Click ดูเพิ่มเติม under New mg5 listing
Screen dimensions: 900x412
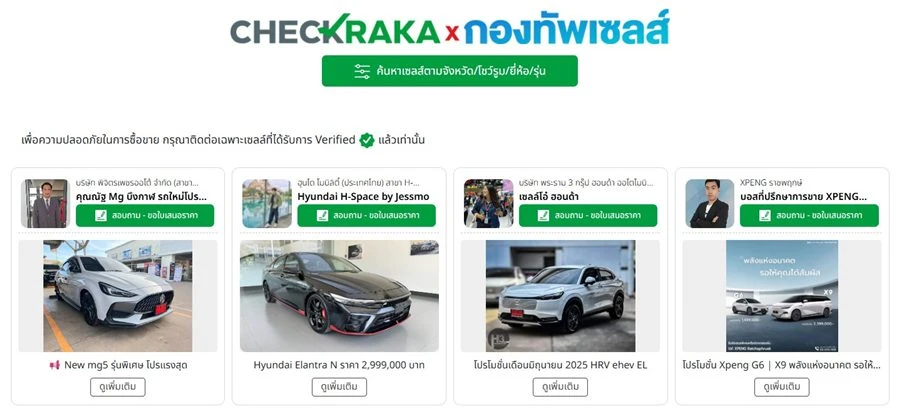click(x=118, y=387)
